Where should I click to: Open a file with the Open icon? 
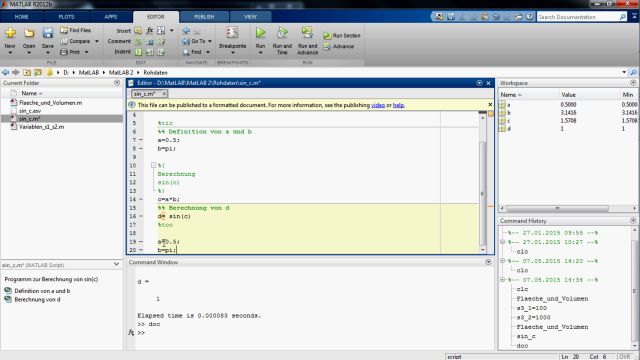29,33
